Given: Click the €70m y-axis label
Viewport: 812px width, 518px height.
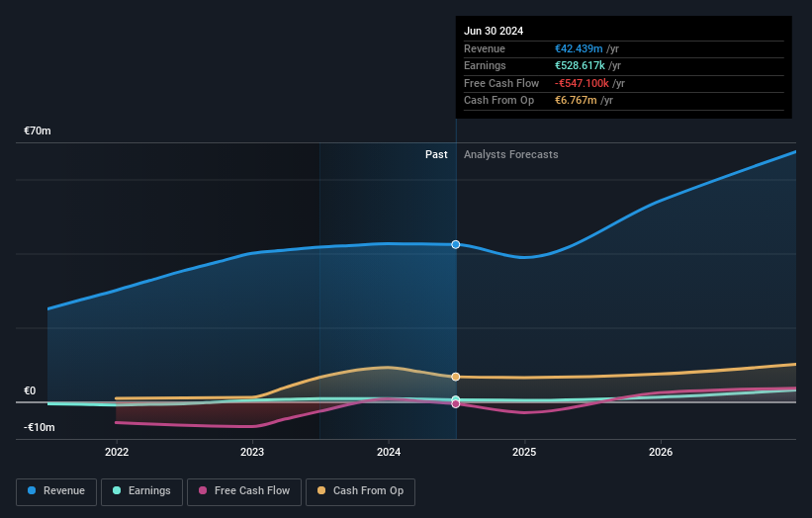Looking at the screenshot, I should [38, 130].
